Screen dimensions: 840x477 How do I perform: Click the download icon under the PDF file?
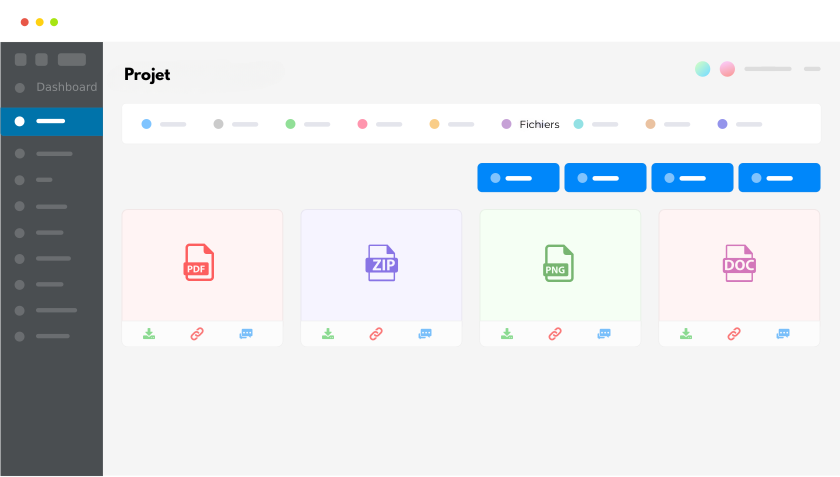149,334
